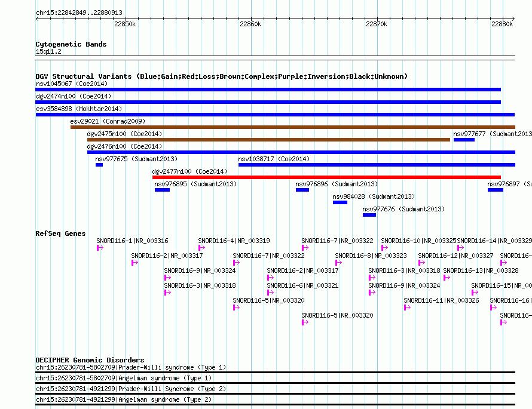Click the nsv977676 (Sudmant2013) variant label
The image size is (532, 409).
point(403,209)
